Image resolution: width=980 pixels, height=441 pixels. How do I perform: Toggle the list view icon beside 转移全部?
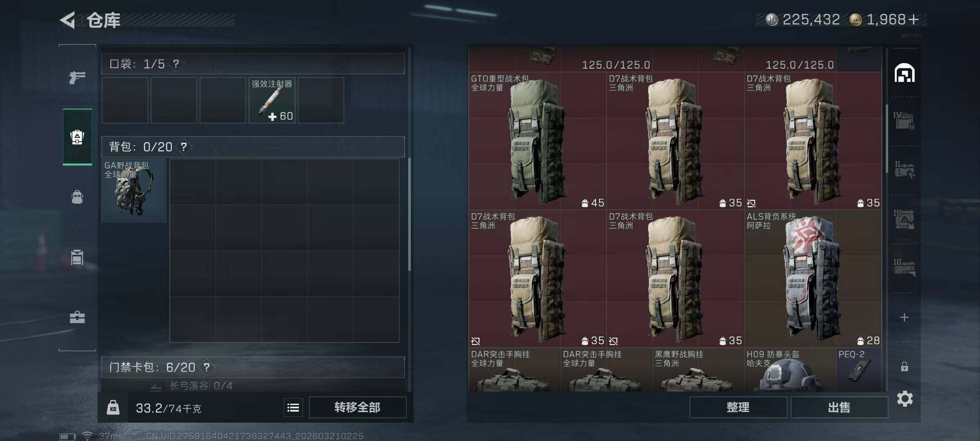[293, 408]
